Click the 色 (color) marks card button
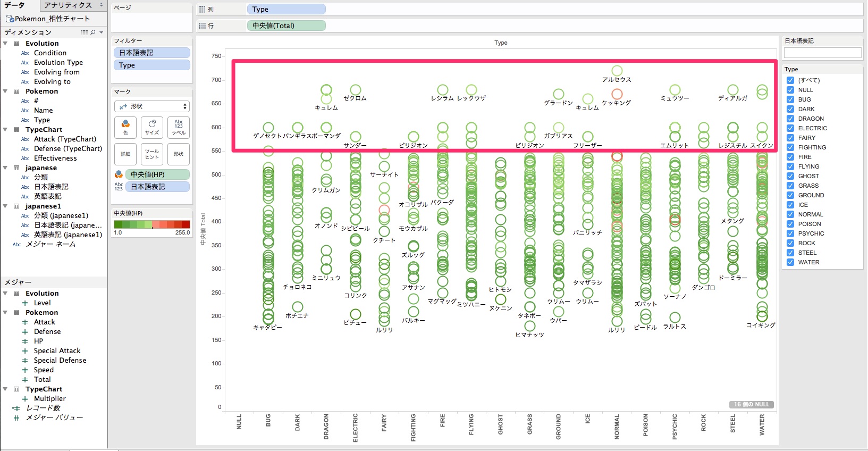Screen dimensions: 868x451 pyautogui.click(x=125, y=127)
